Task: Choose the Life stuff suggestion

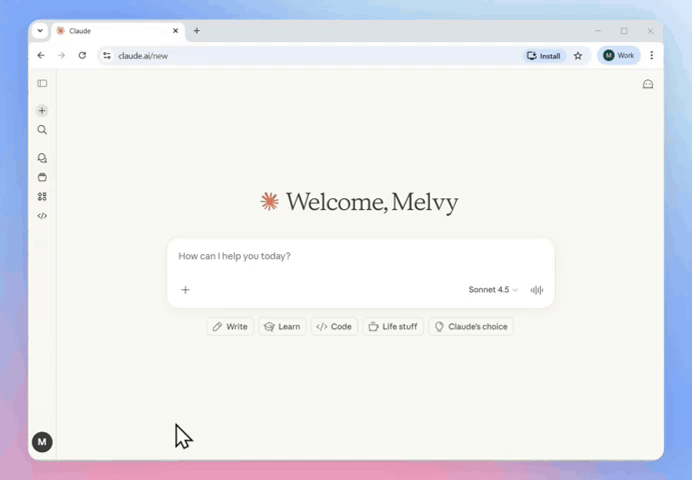Action: (392, 327)
